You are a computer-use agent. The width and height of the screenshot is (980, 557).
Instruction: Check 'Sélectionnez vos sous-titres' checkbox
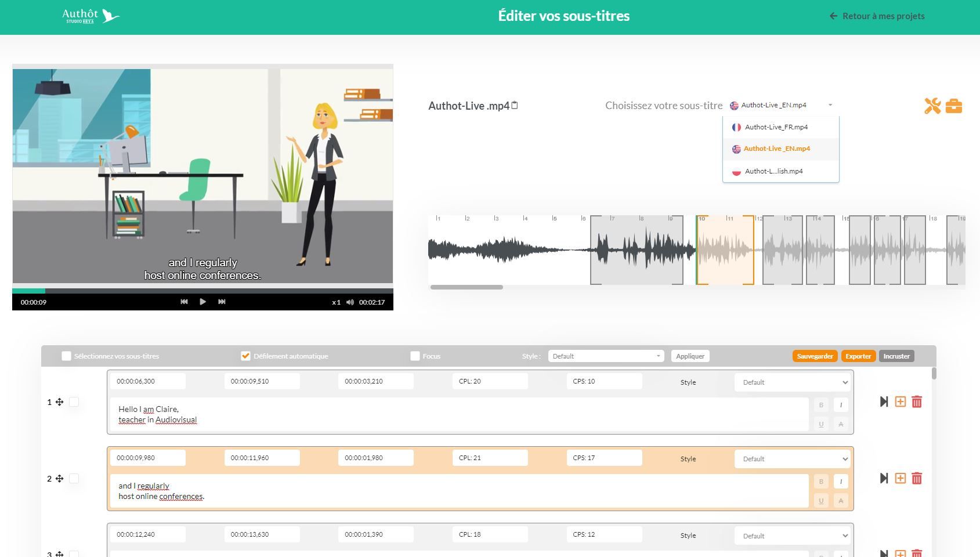(66, 356)
